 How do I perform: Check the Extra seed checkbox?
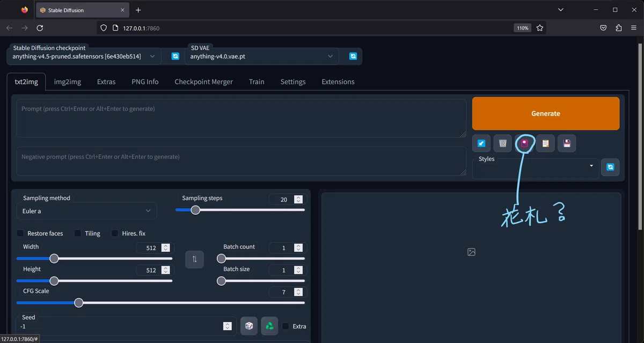pyautogui.click(x=286, y=326)
